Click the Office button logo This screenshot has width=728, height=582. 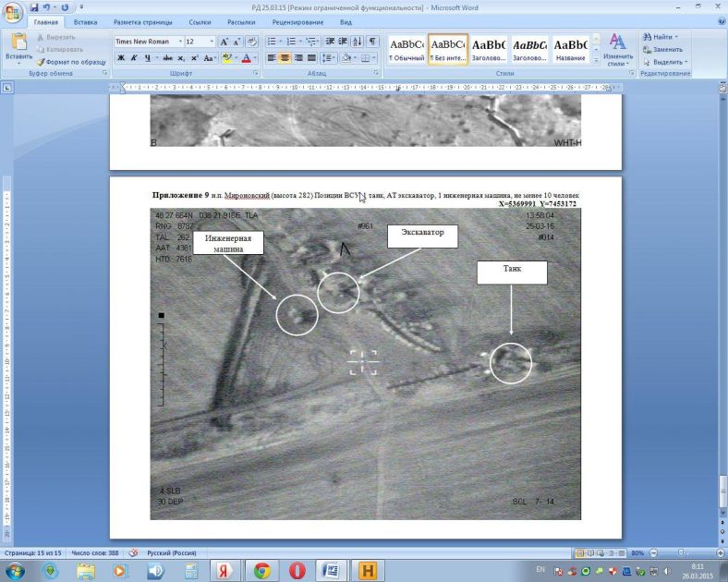point(13,11)
